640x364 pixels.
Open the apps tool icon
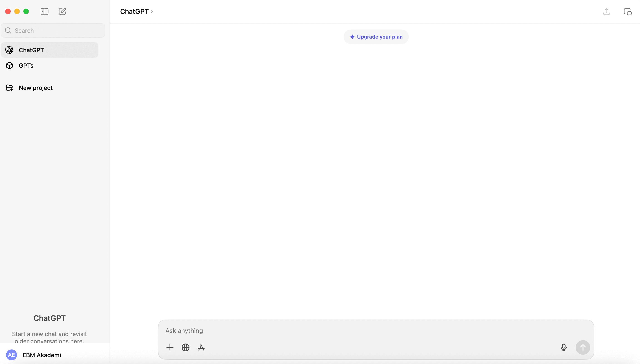point(201,347)
